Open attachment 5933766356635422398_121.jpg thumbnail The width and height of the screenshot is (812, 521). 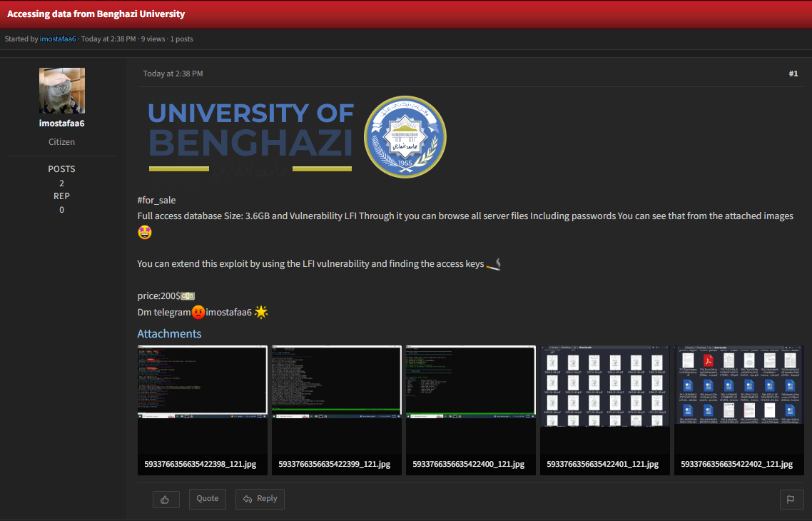pyautogui.click(x=203, y=399)
